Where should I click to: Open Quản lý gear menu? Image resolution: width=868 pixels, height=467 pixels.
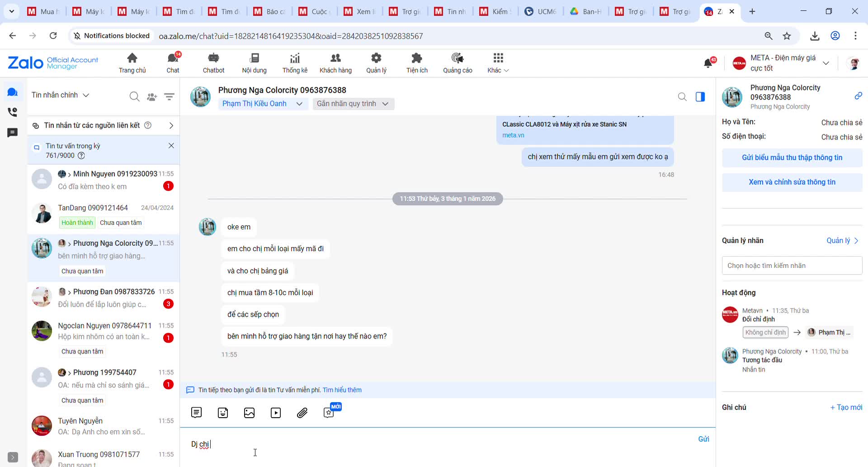click(x=376, y=63)
